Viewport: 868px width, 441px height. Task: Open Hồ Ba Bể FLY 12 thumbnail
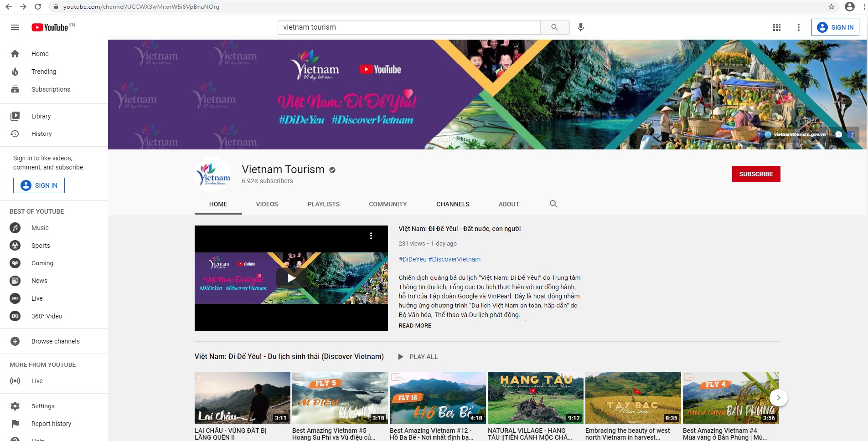click(438, 398)
